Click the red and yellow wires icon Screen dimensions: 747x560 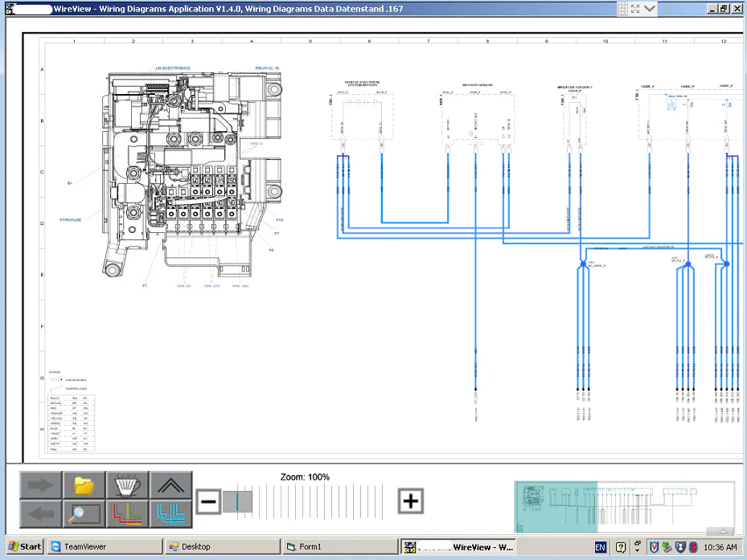(128, 514)
